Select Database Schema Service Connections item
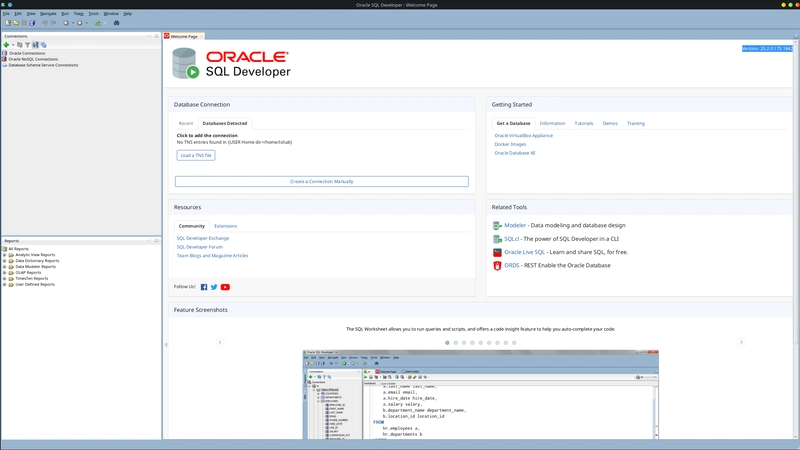This screenshot has width=800, height=450. click(x=43, y=65)
